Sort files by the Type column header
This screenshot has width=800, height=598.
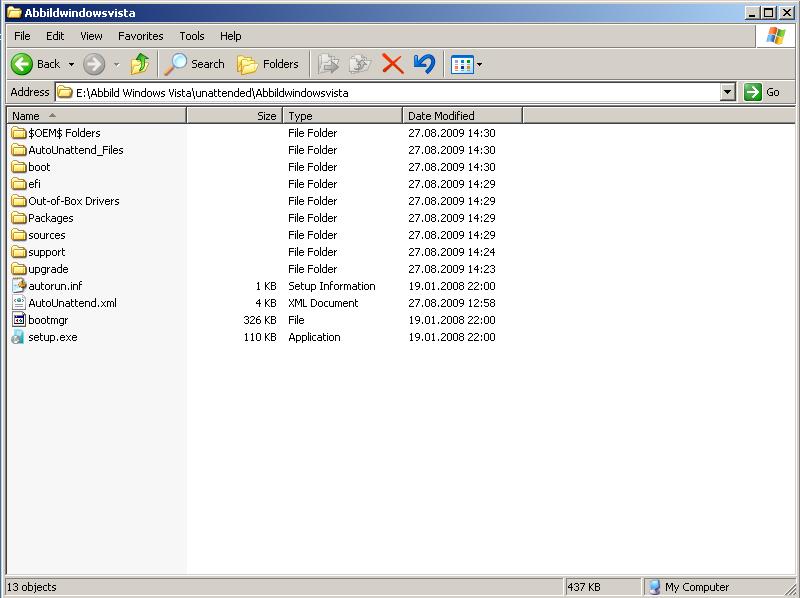click(343, 116)
